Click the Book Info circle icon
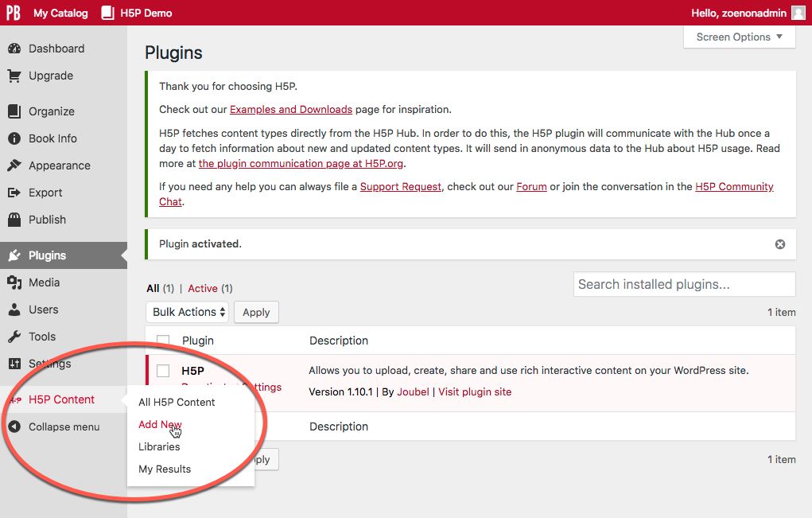The width and height of the screenshot is (812, 518). point(14,138)
